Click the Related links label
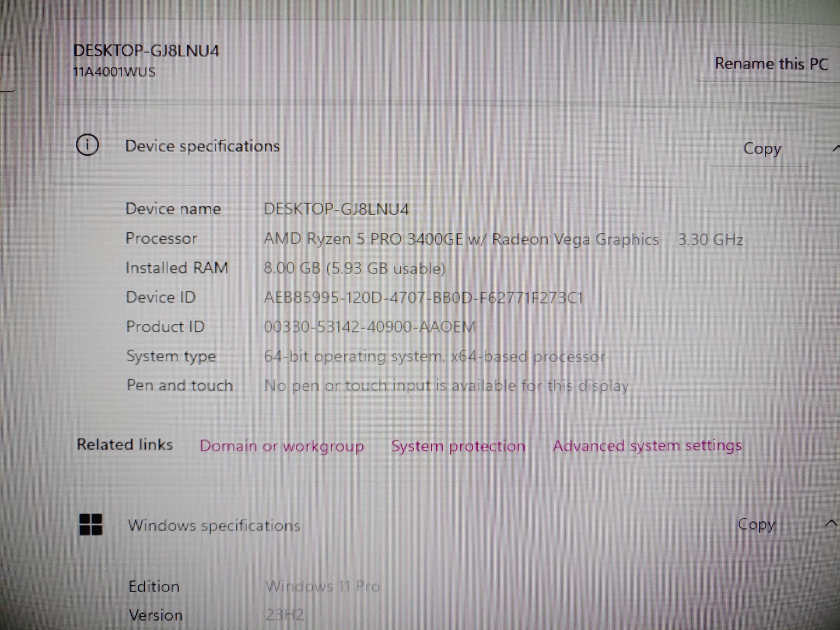The image size is (840, 630). click(x=125, y=444)
